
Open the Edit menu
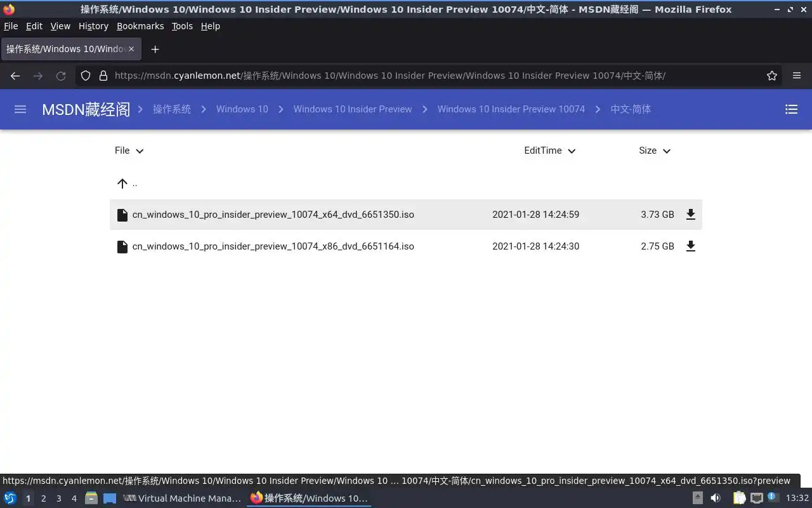(34, 26)
